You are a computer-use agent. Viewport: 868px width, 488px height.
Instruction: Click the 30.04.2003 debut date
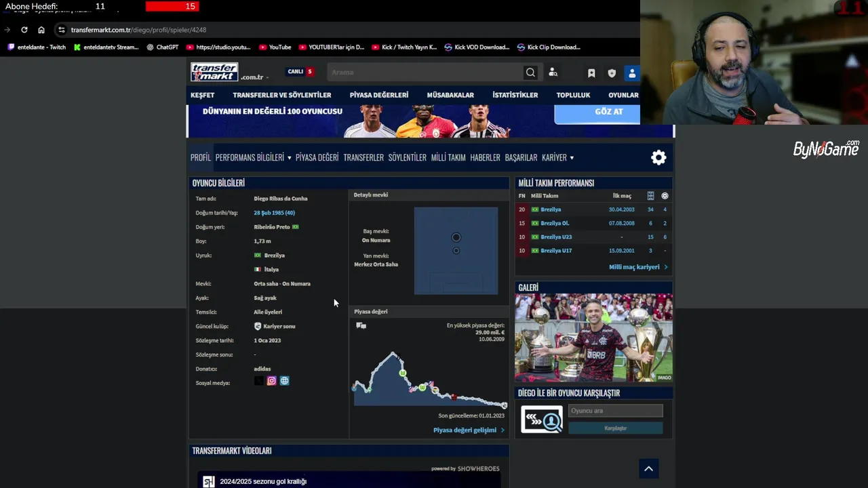click(x=621, y=209)
